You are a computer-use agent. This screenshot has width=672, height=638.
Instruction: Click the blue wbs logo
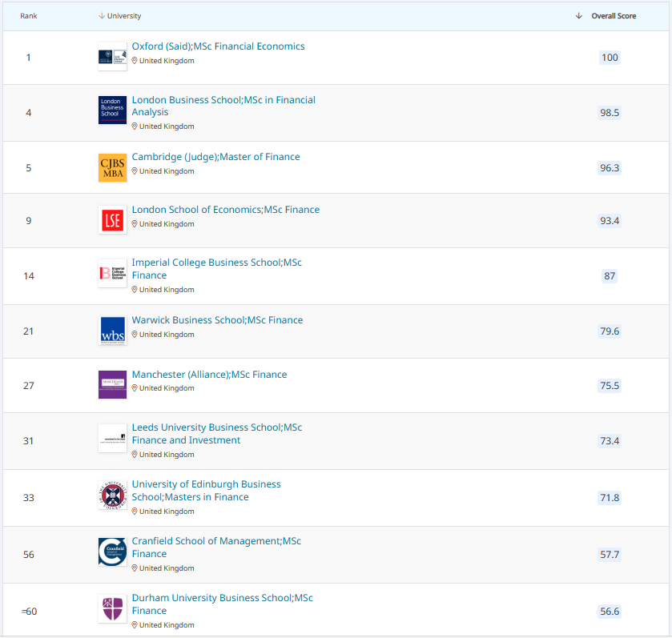(x=112, y=331)
